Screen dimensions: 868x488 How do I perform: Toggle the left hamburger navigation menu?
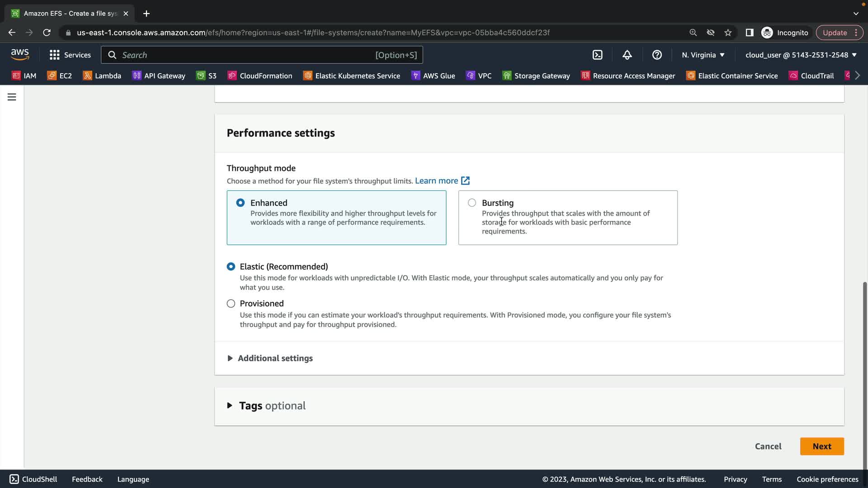[12, 97]
